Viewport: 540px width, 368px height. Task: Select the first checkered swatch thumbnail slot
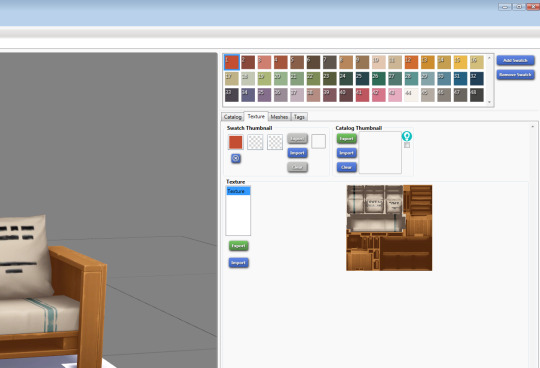click(x=255, y=142)
